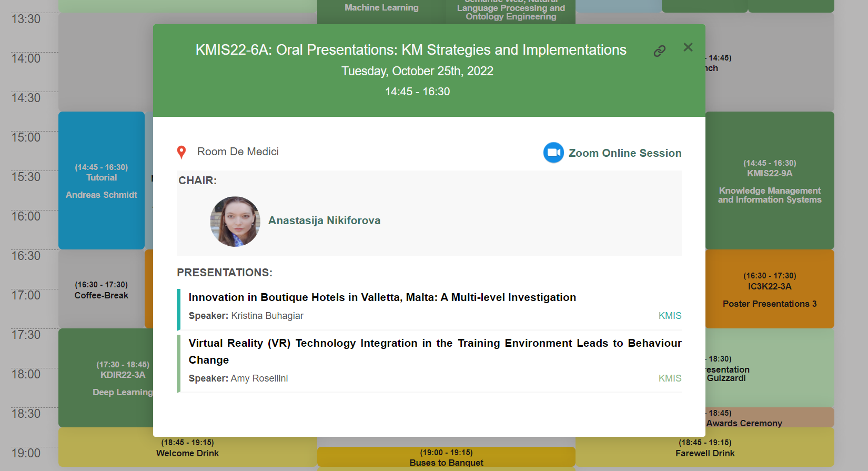Close the session details popup

click(688, 47)
